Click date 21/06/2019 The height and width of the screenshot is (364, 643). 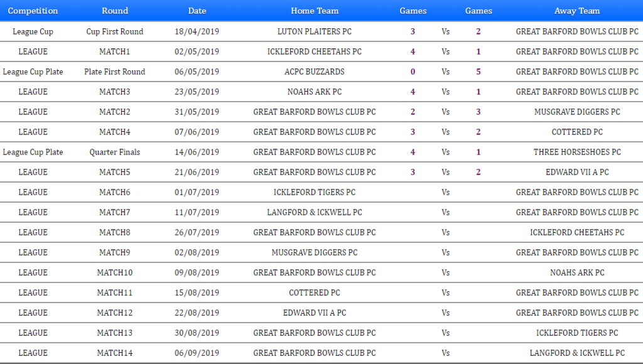(x=197, y=172)
